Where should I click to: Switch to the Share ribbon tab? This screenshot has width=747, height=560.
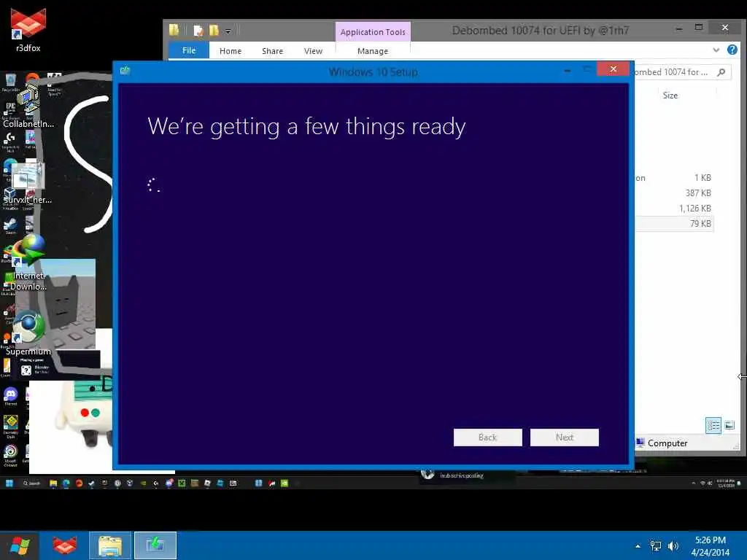pos(272,51)
